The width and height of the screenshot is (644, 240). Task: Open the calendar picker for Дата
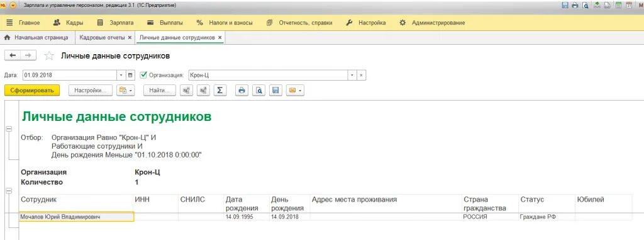(x=130, y=76)
